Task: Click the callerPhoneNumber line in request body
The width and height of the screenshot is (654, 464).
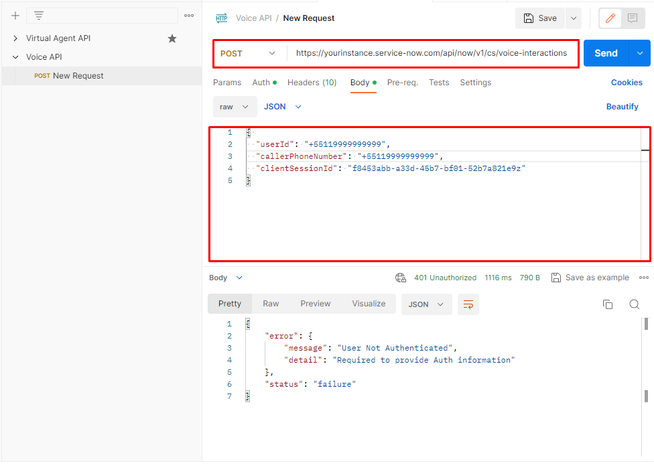Action: tap(349, 156)
